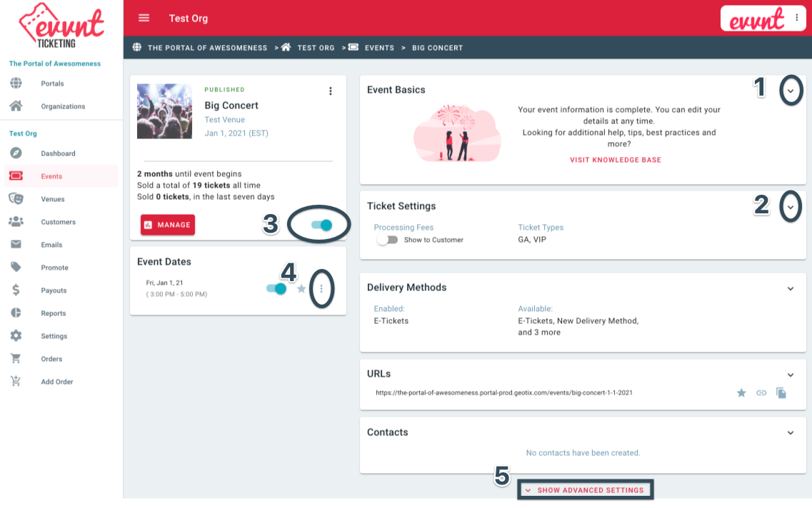Open Add Order in the sidebar

(57, 381)
